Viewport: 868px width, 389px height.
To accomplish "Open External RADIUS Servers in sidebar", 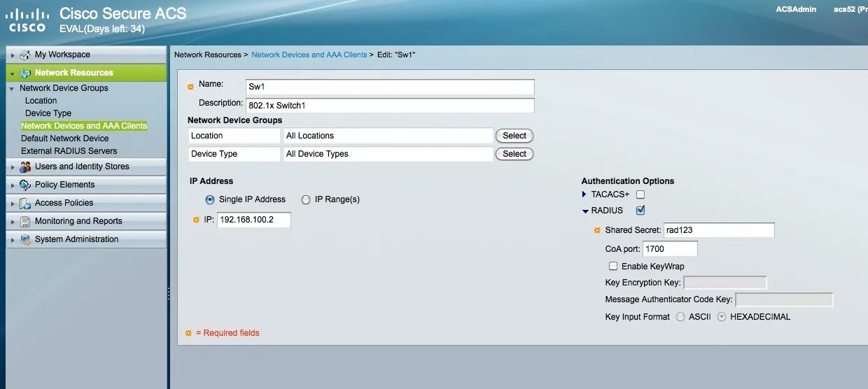I will [x=69, y=151].
